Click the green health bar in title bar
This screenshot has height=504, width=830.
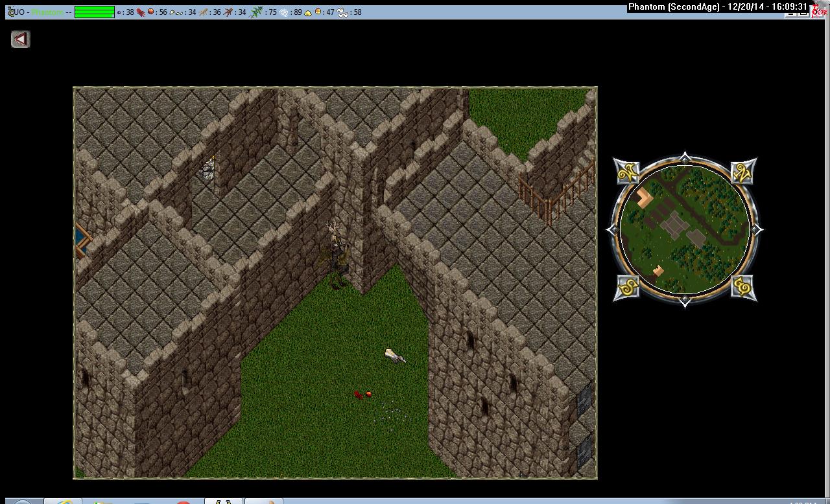[94, 12]
